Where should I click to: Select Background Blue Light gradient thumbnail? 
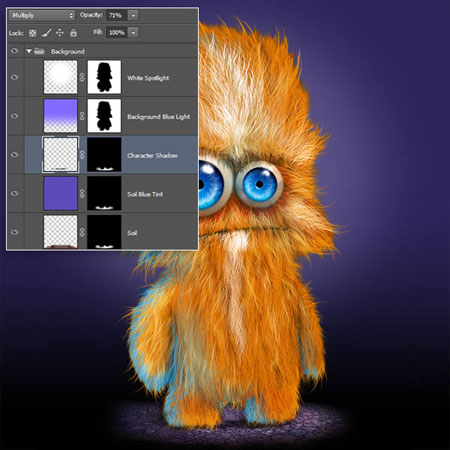click(60, 116)
